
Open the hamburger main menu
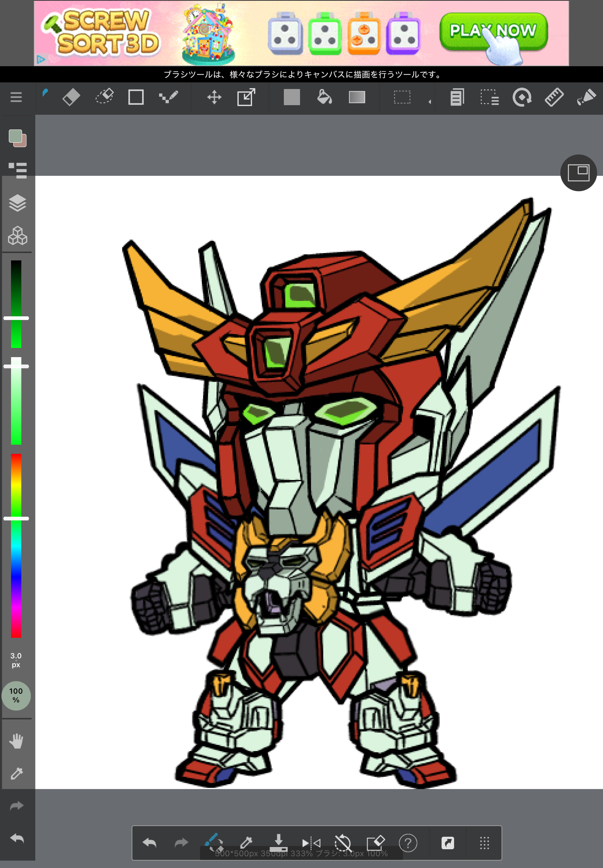click(x=16, y=97)
